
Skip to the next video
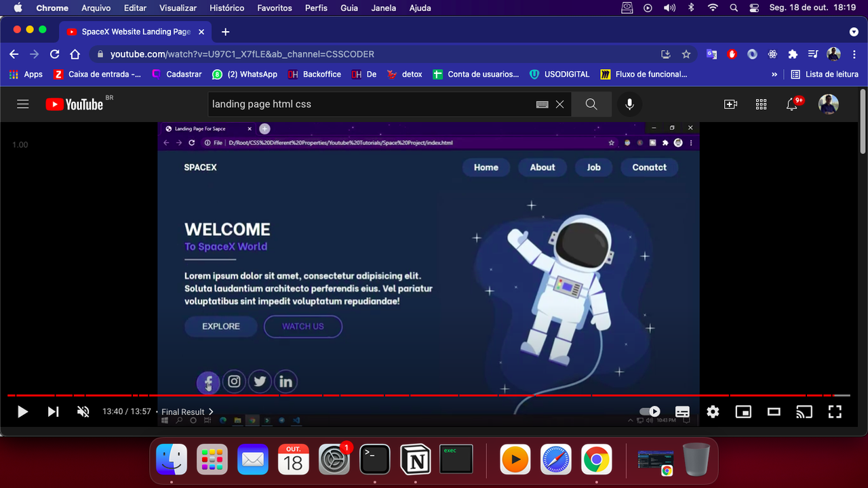tap(53, 411)
